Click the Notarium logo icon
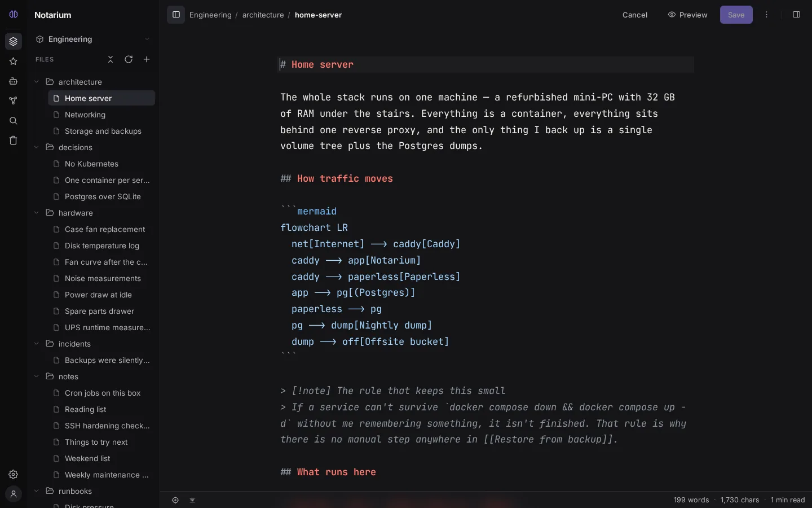This screenshot has height=508, width=812. click(x=14, y=15)
